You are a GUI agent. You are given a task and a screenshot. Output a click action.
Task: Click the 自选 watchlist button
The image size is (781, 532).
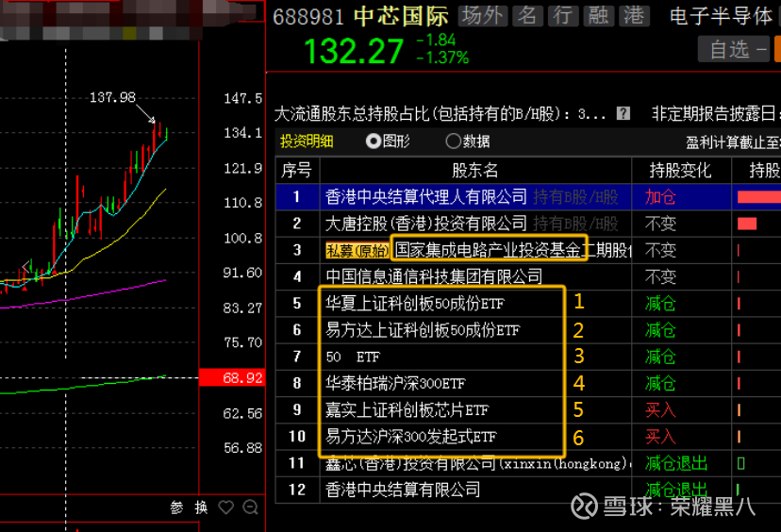point(734,49)
